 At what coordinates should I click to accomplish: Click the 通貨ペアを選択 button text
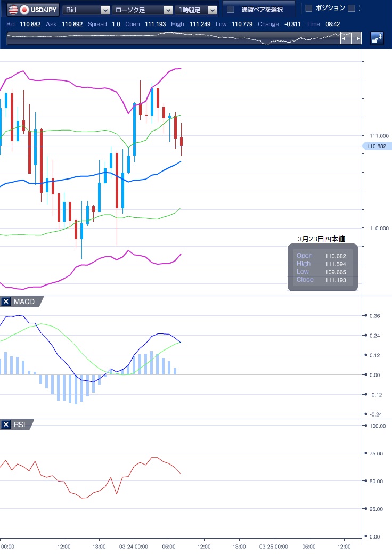pos(262,10)
